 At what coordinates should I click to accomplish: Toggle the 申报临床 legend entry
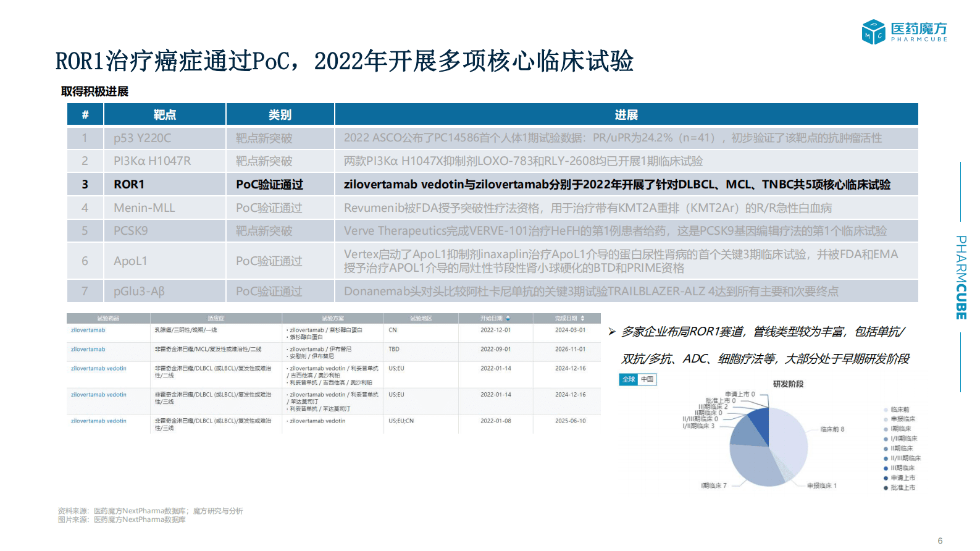900,419
